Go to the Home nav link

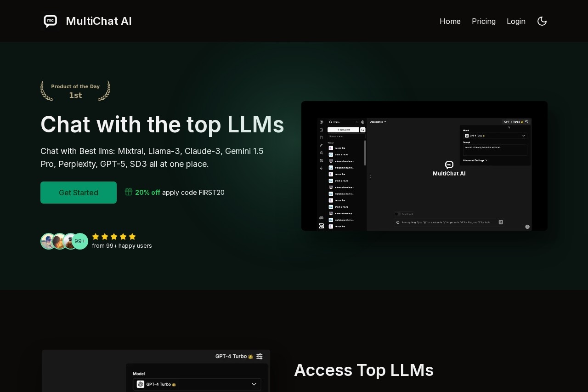click(x=450, y=21)
